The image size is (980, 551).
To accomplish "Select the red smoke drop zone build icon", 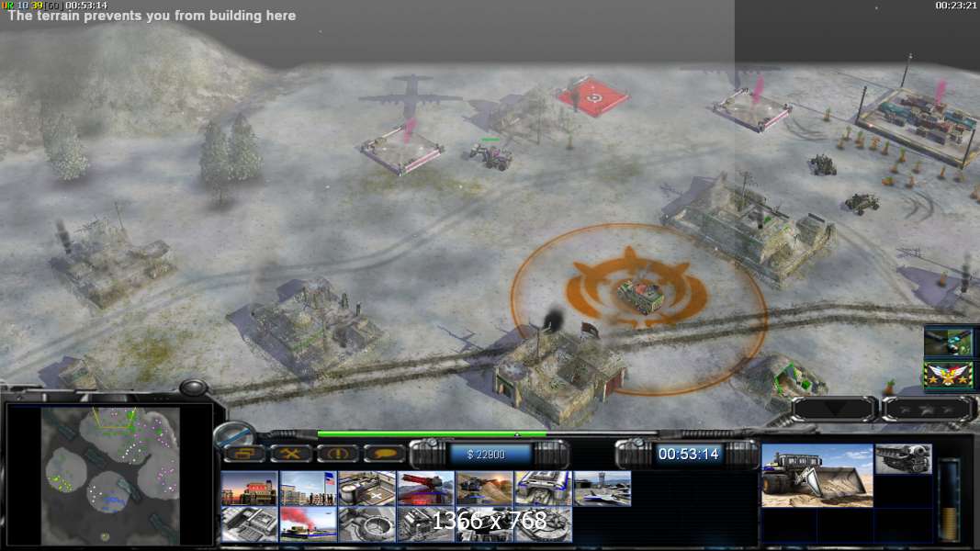I will click(308, 524).
